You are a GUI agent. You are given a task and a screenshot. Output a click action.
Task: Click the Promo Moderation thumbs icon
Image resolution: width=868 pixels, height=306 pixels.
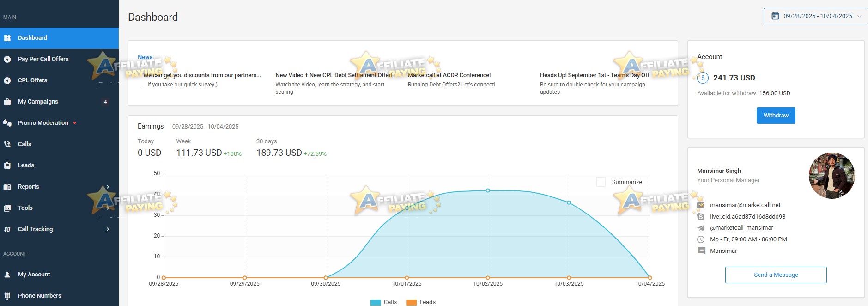click(x=7, y=123)
